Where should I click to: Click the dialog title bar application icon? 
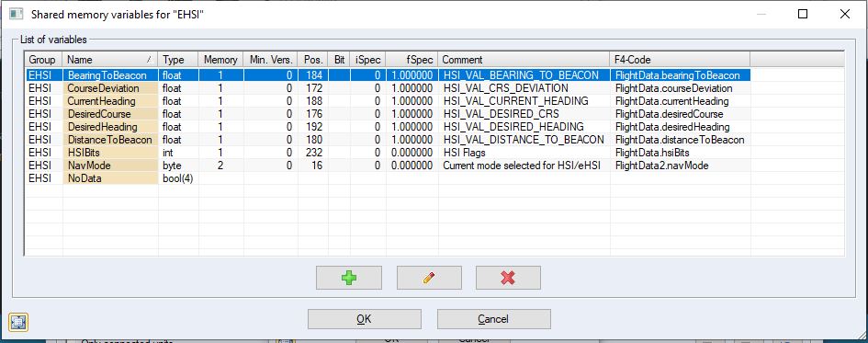(16, 14)
